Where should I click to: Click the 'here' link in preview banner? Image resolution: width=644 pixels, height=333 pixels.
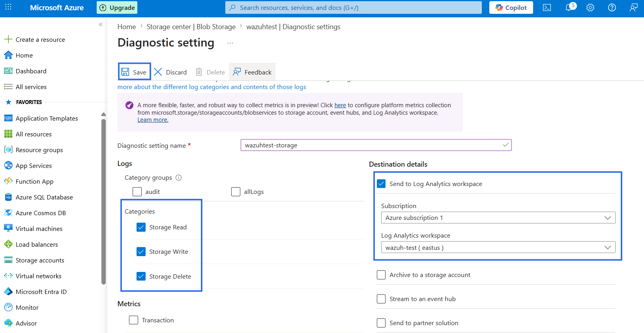pos(340,105)
